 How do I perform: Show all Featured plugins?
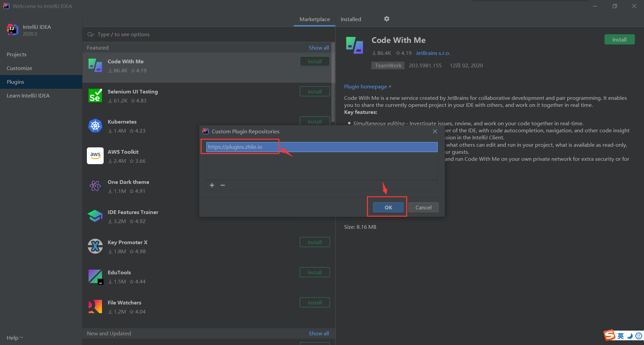(319, 48)
